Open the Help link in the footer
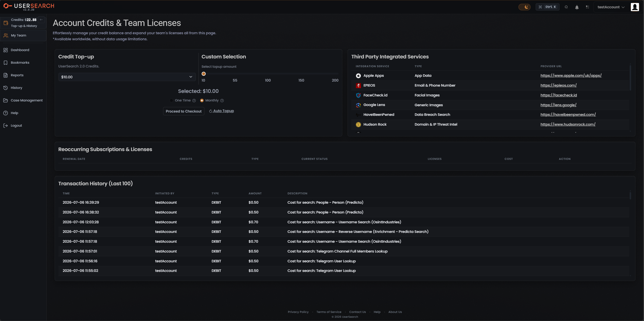This screenshot has width=644, height=321. (377, 312)
